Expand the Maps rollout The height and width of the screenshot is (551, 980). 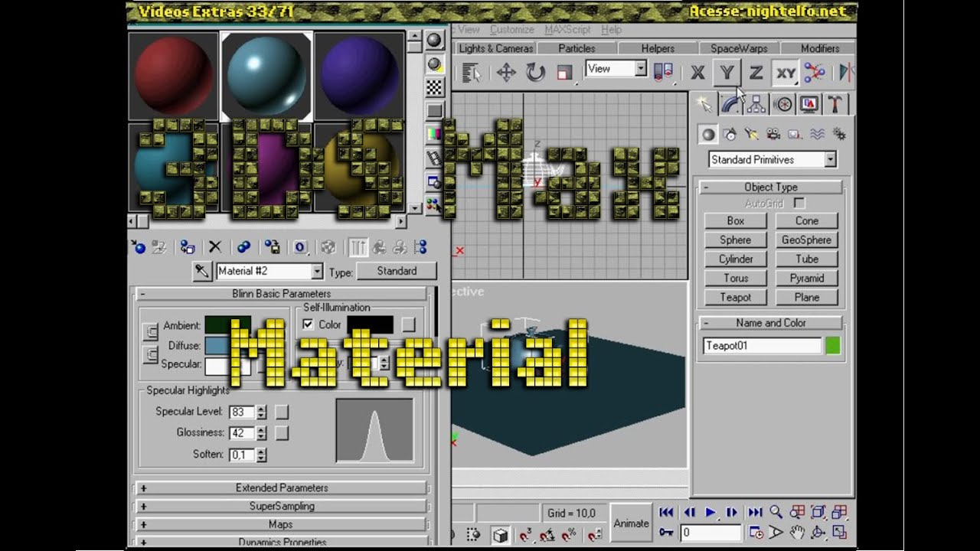point(281,524)
